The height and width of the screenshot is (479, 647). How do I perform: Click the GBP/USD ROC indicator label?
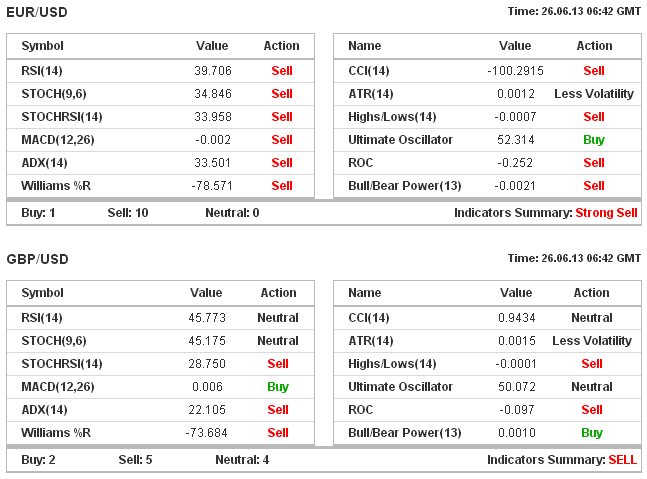coord(360,410)
